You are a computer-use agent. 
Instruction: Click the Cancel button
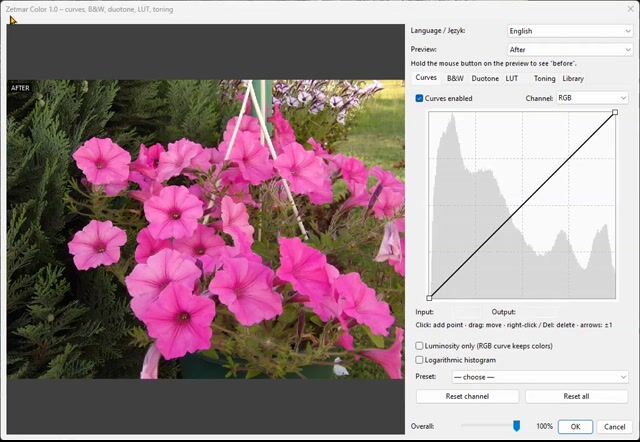point(614,426)
